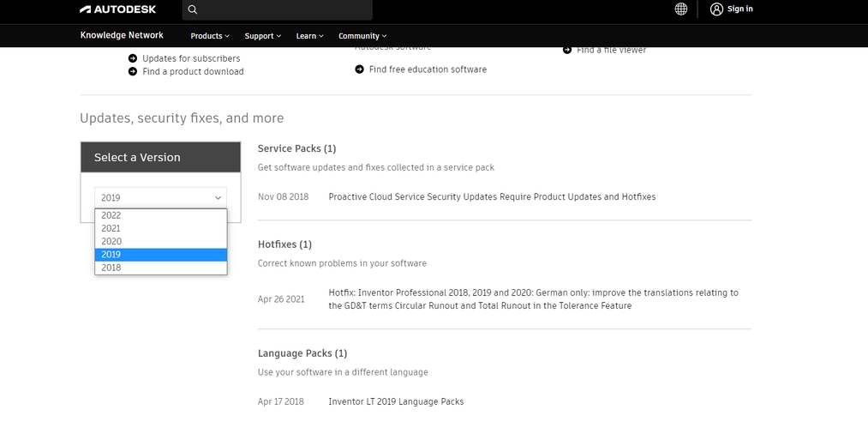The height and width of the screenshot is (440, 868).
Task: Click the Nov 08 2018 date
Action: (x=283, y=196)
